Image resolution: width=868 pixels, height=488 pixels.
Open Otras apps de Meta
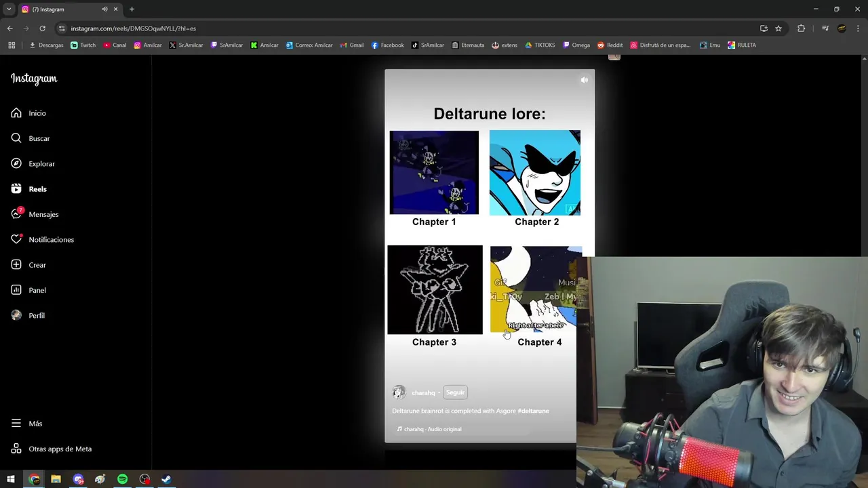(x=51, y=449)
